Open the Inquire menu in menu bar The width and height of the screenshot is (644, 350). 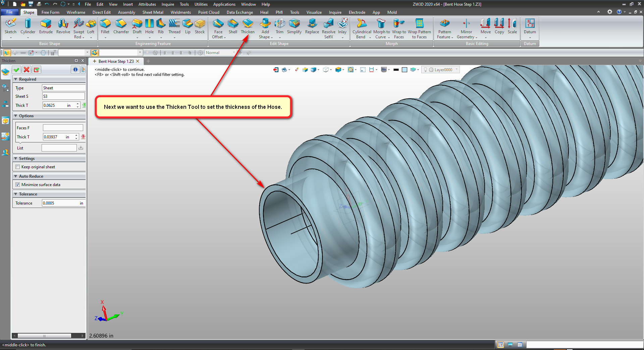(x=168, y=4)
